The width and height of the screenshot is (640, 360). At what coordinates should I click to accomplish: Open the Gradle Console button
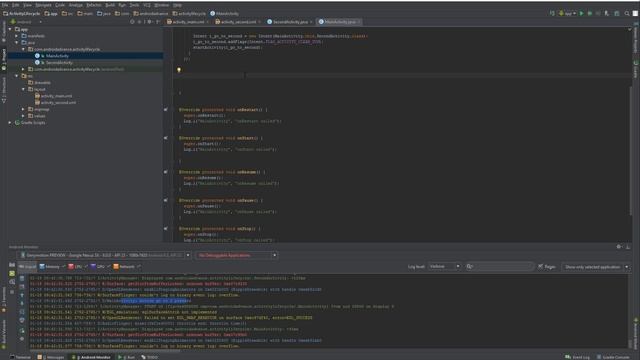(613, 357)
